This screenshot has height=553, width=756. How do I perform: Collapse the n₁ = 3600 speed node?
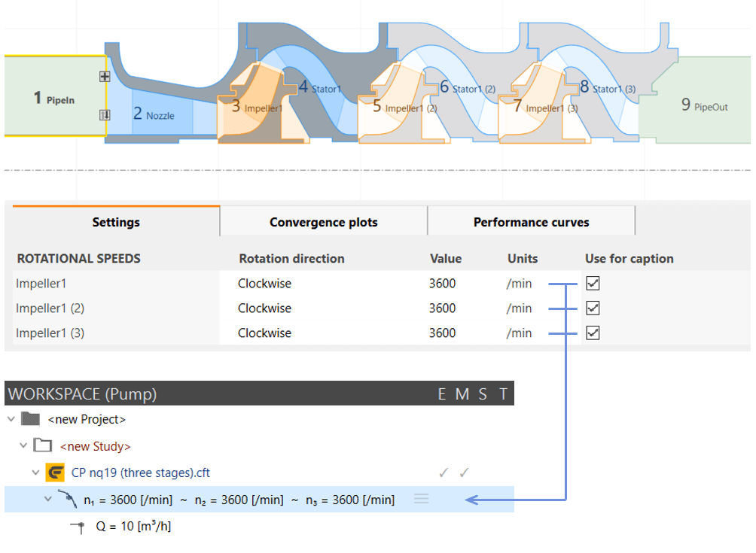pos(47,499)
